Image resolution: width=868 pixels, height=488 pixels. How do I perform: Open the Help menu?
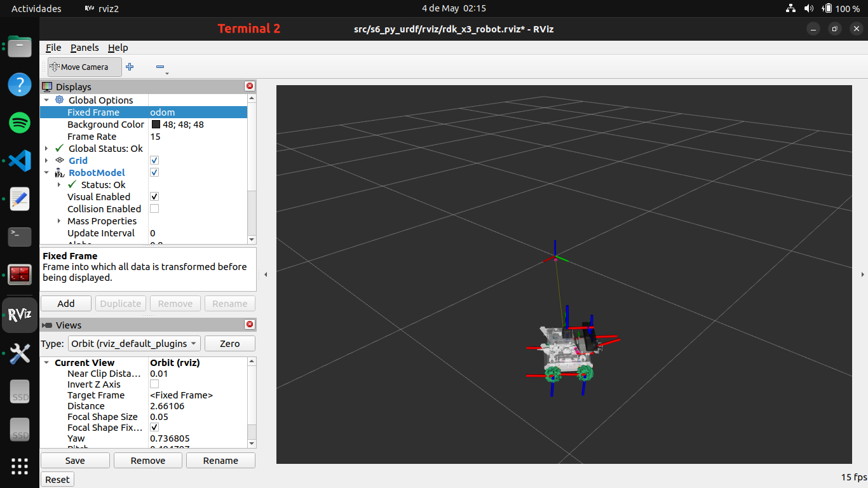118,48
